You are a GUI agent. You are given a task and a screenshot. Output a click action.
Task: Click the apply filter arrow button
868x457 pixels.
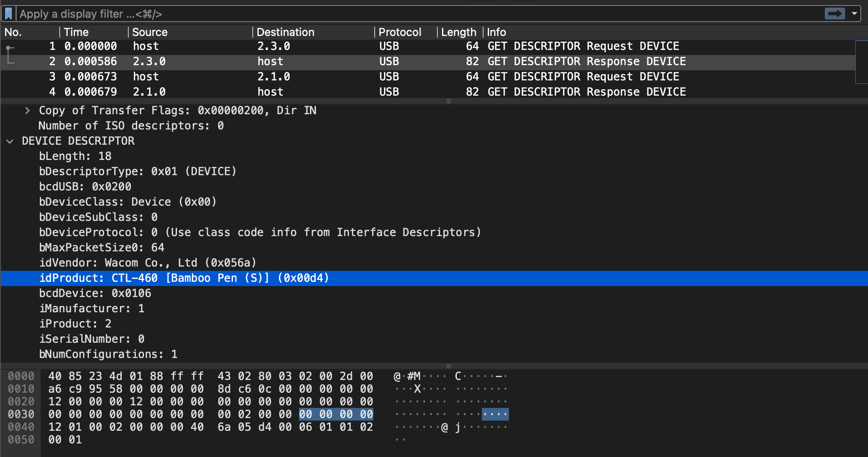tap(835, 14)
